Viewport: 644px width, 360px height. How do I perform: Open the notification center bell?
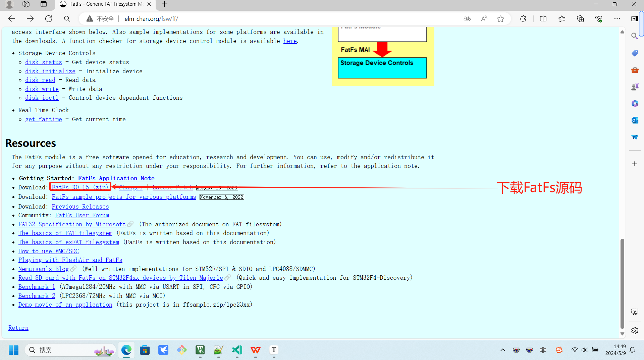coord(632,350)
